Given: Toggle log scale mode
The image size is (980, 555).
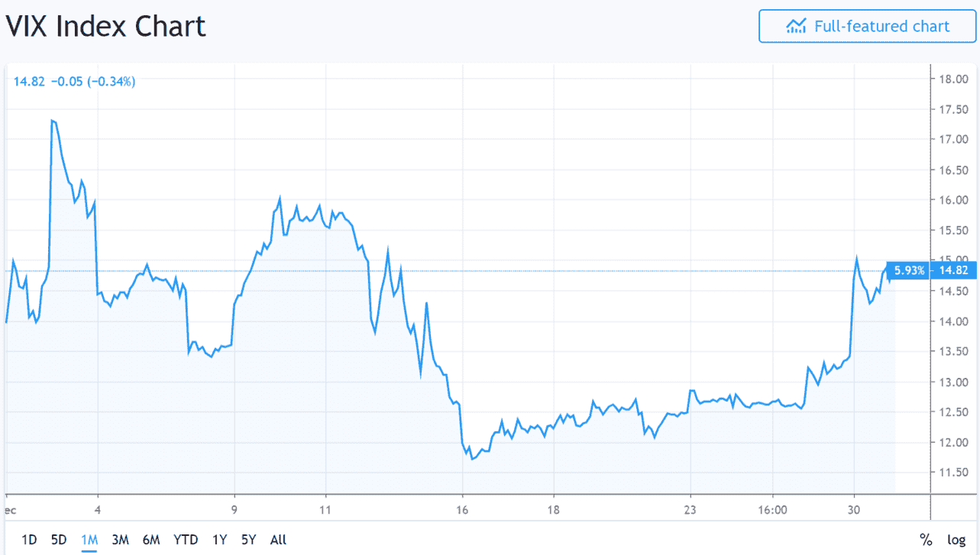Looking at the screenshot, I should point(956,540).
